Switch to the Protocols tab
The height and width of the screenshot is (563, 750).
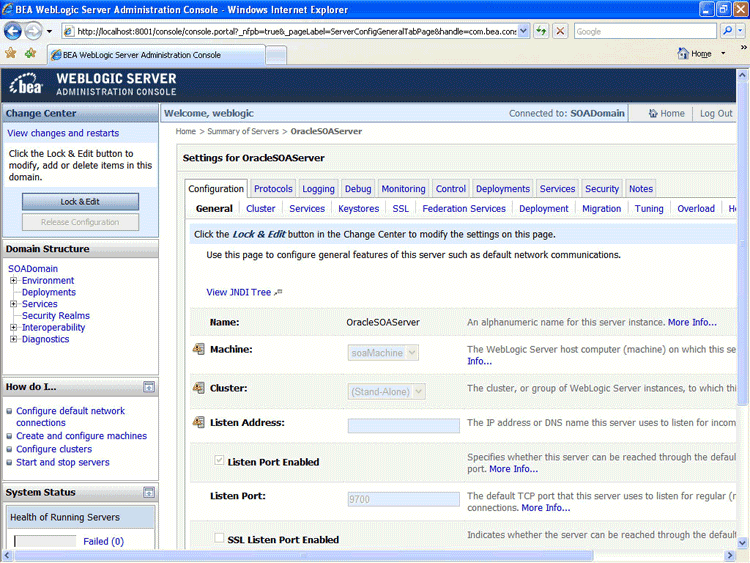pyautogui.click(x=273, y=188)
